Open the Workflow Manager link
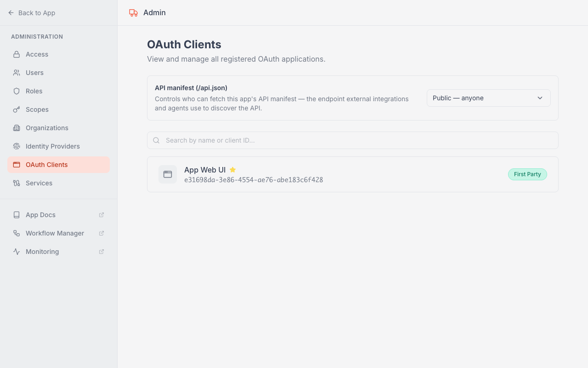Image resolution: width=588 pixels, height=368 pixels. click(x=58, y=233)
